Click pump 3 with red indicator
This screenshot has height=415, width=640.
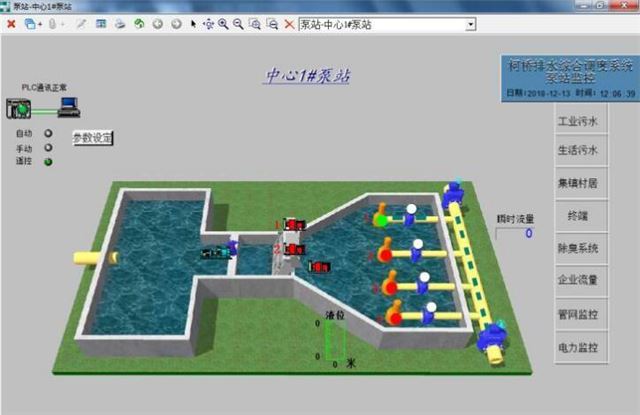390,283
